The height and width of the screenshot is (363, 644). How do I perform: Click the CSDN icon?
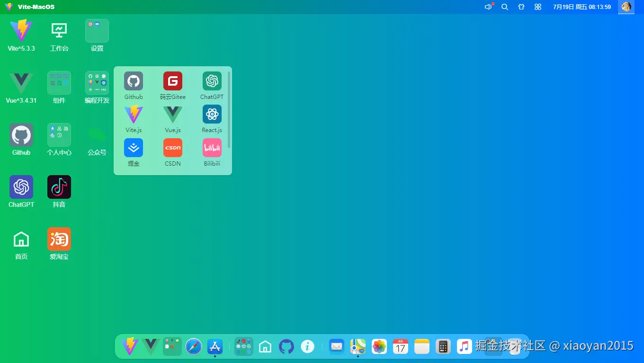coord(173,148)
